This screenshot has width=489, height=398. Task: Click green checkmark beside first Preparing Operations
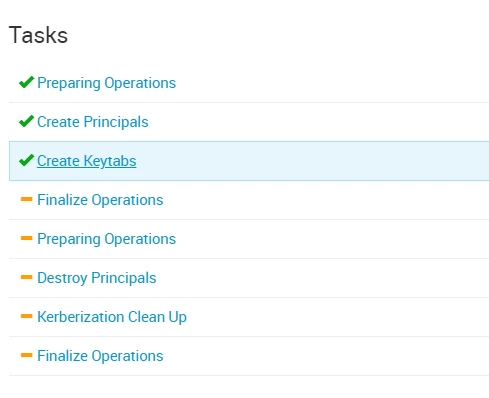coord(26,82)
